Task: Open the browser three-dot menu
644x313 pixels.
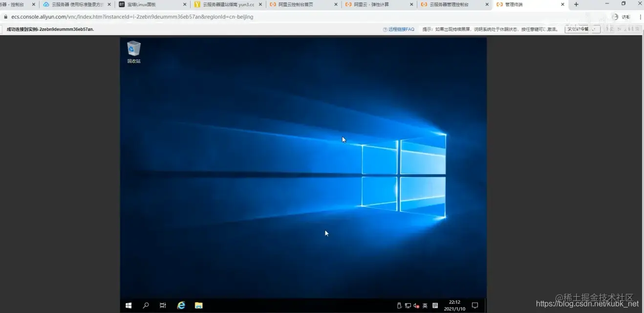Action: coord(640,17)
